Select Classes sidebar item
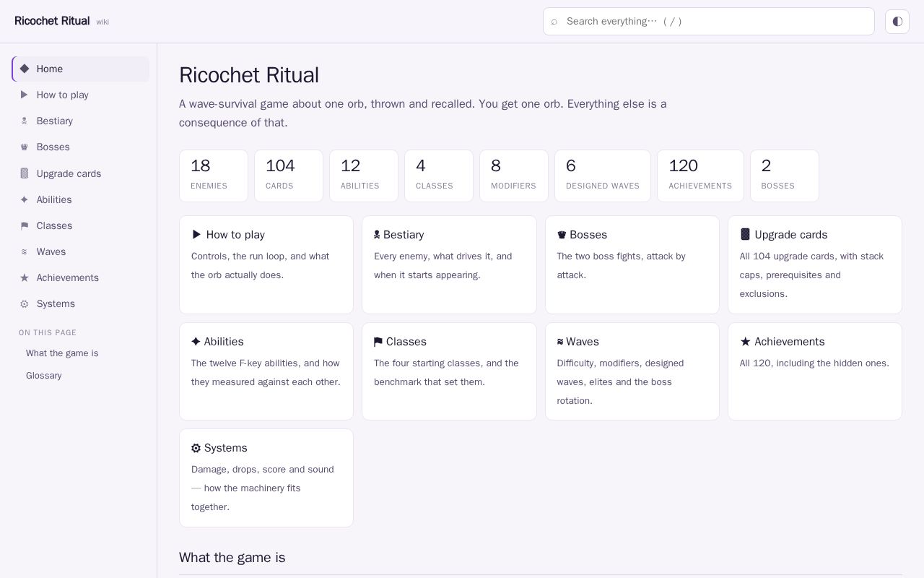Screen dimensions: 924x578 click(x=81, y=225)
